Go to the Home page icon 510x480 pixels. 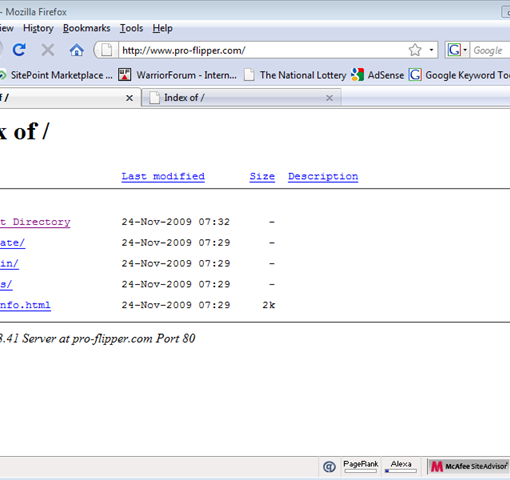(76, 50)
